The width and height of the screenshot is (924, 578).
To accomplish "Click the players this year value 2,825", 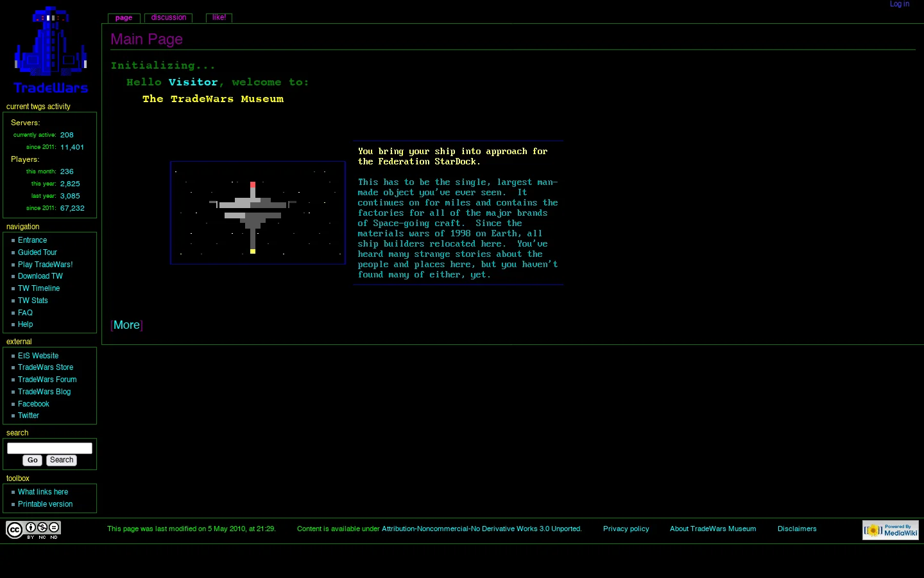I will tap(70, 184).
